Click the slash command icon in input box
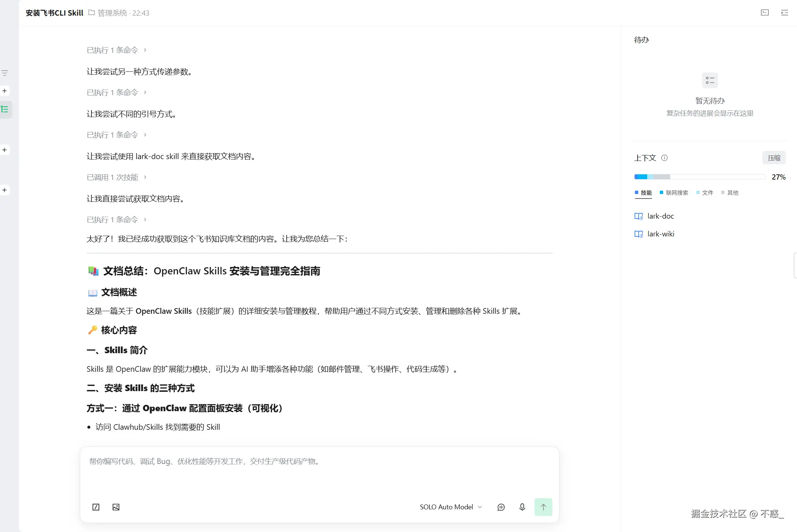The image size is (797, 532). click(x=96, y=507)
